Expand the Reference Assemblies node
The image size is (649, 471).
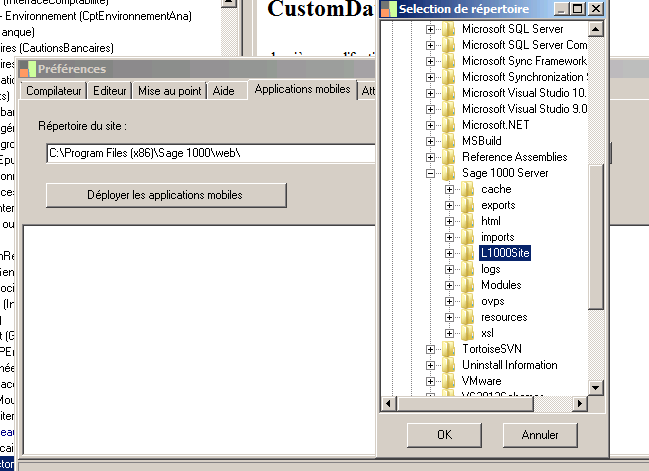430,157
